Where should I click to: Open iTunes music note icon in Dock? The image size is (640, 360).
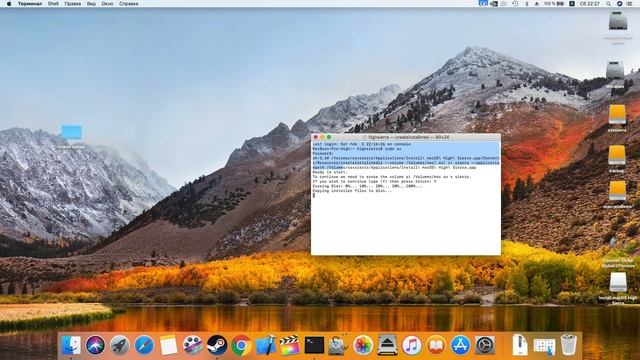411,345
